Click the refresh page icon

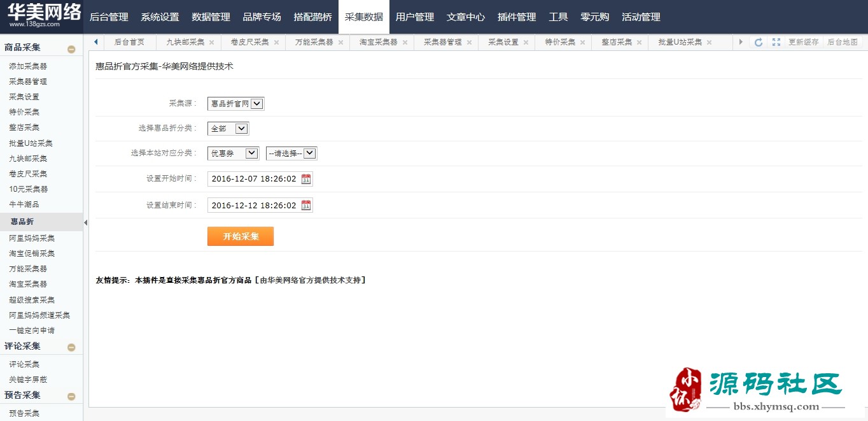[759, 42]
